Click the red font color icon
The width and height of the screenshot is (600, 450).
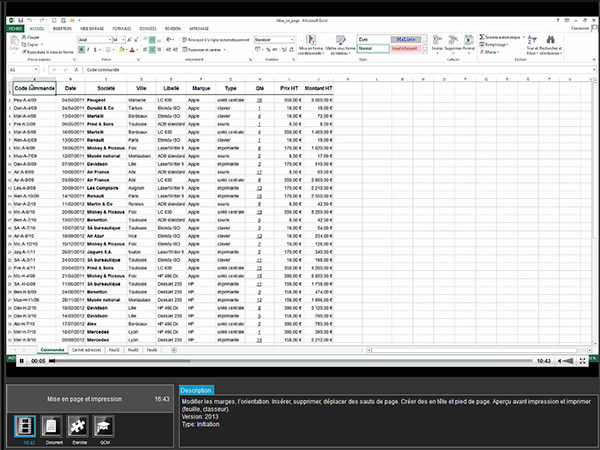[132, 50]
